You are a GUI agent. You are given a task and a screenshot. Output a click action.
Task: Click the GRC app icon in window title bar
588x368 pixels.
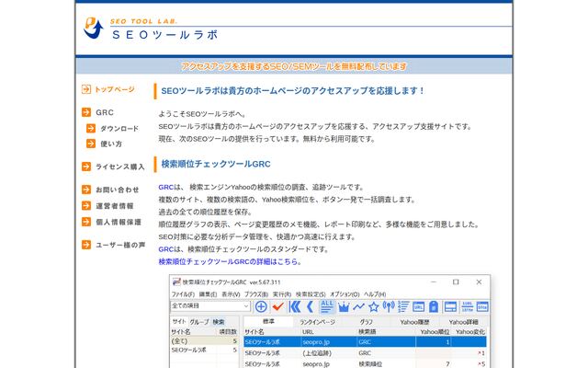coord(176,282)
